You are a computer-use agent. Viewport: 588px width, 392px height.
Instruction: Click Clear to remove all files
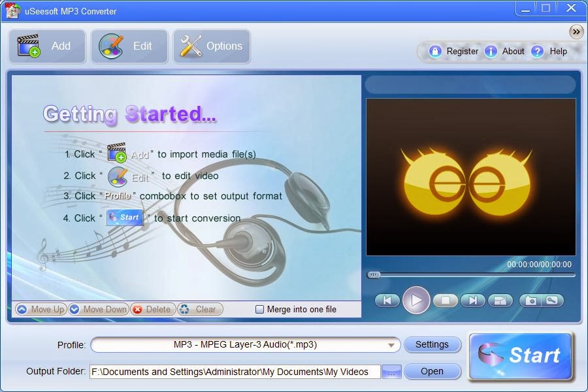tap(200, 309)
